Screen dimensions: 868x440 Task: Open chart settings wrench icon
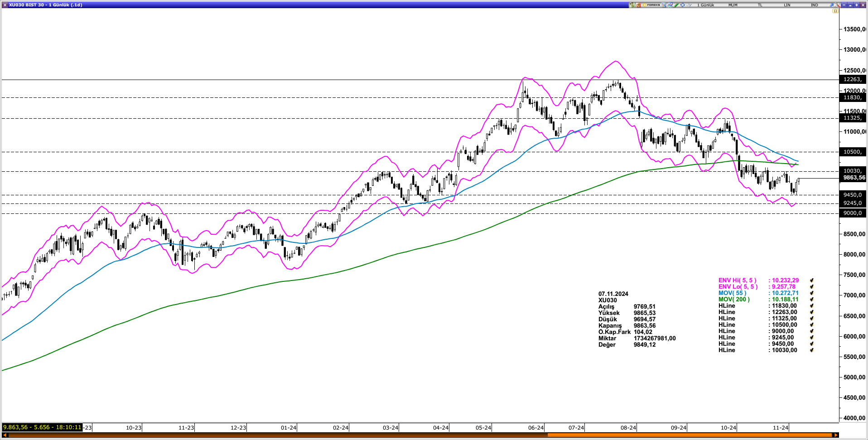[838, 5]
